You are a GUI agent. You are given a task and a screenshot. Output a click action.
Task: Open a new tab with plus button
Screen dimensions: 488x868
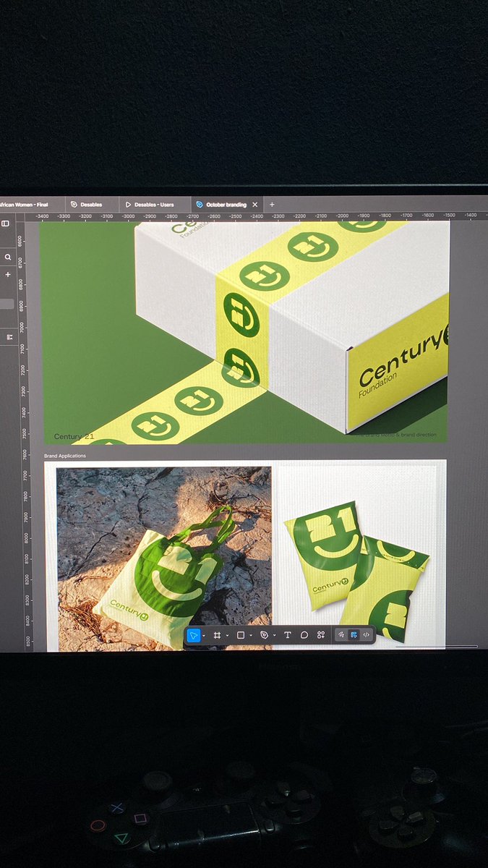tap(272, 205)
